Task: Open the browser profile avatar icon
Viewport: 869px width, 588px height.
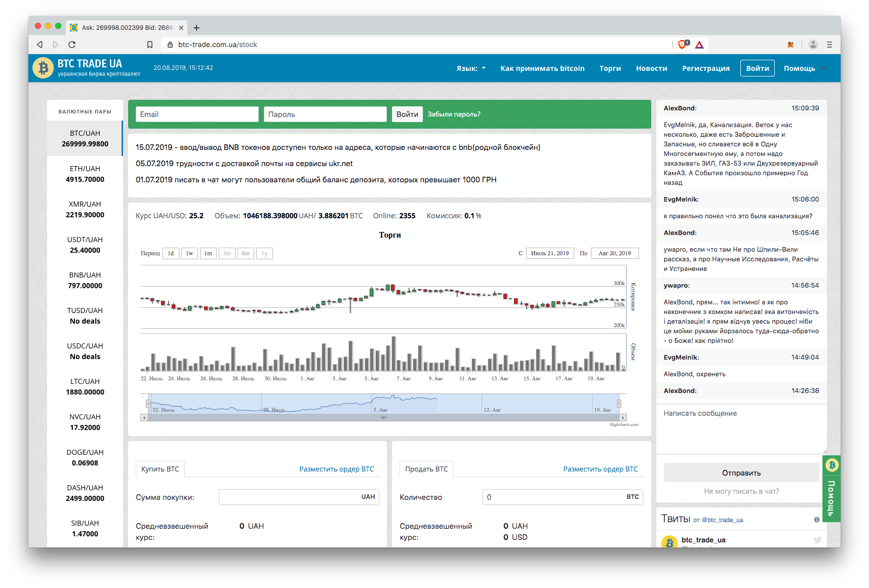Action: (x=813, y=45)
